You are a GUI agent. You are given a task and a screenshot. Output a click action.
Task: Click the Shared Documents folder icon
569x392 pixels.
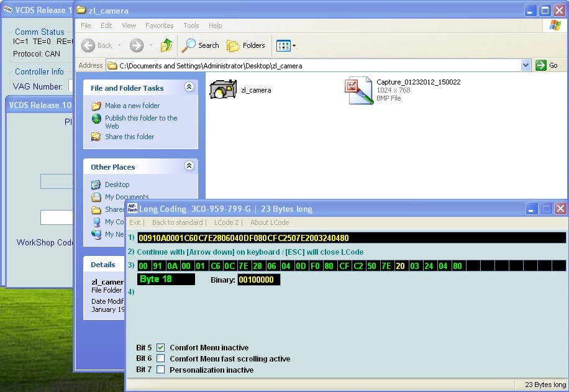point(96,210)
